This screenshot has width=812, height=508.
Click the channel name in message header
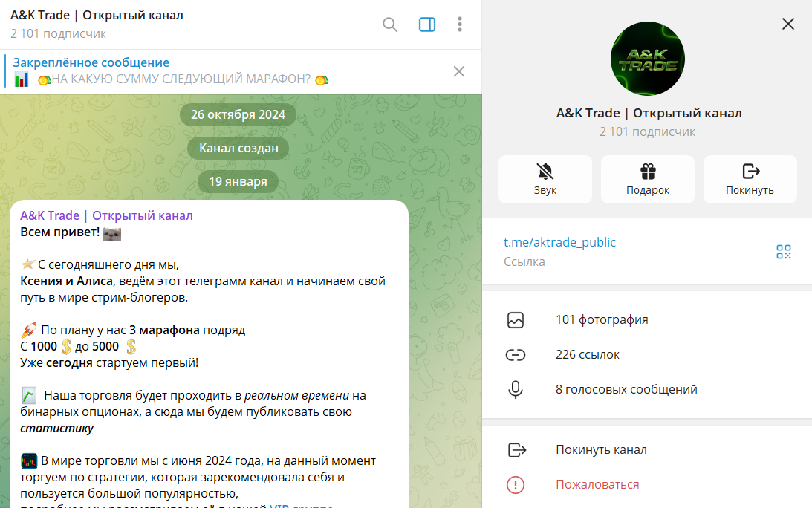[x=106, y=216]
